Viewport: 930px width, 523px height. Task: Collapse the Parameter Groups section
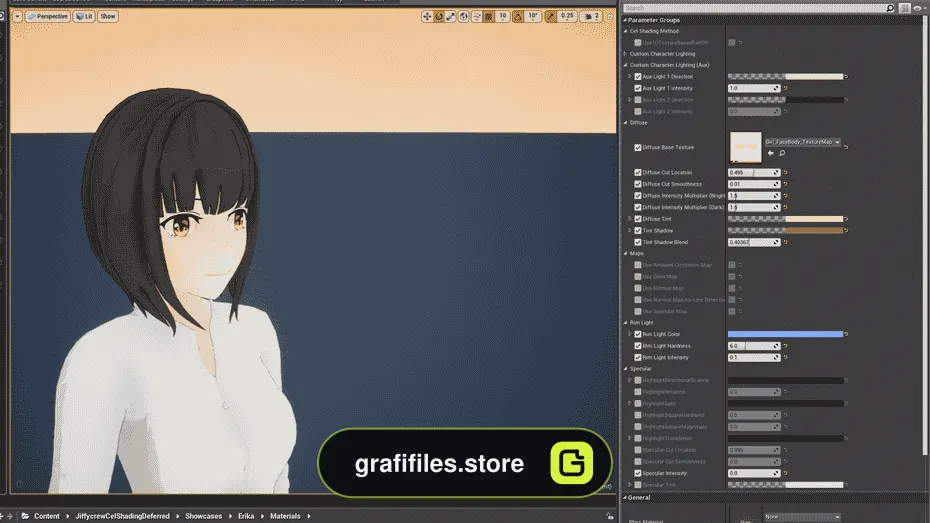[x=625, y=20]
